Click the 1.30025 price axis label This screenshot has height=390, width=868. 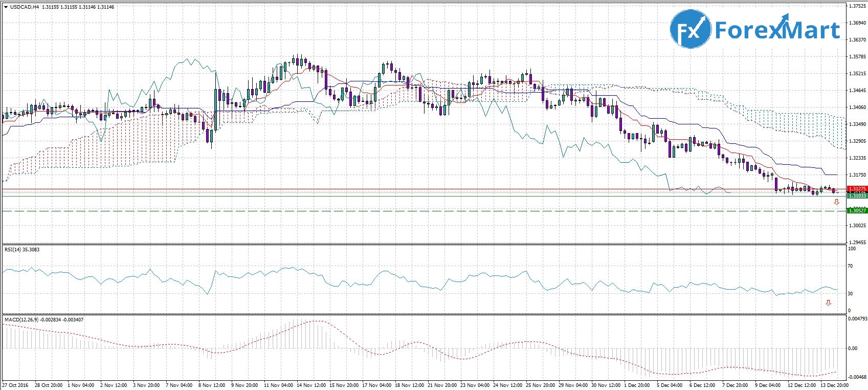point(857,226)
